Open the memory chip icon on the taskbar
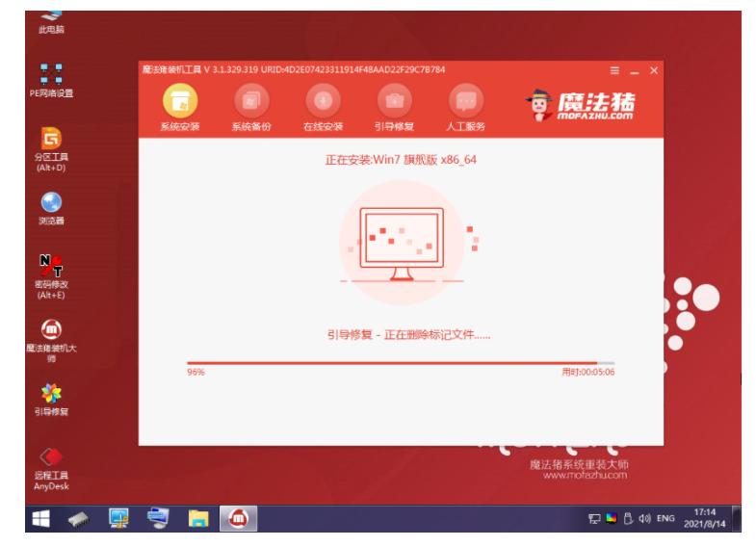756x547 pixels. pyautogui.click(x=79, y=519)
